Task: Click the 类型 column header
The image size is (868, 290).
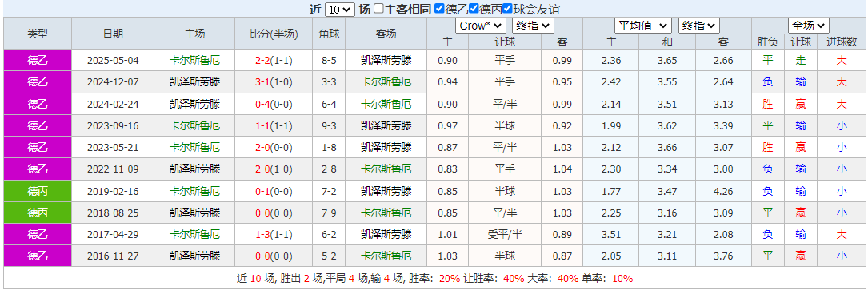Action: pos(38,33)
